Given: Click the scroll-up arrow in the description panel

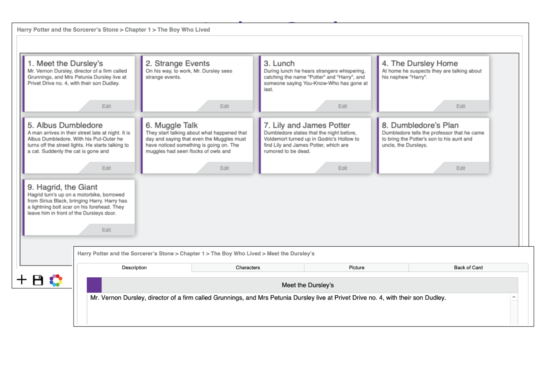Looking at the screenshot, I should pos(513,297).
